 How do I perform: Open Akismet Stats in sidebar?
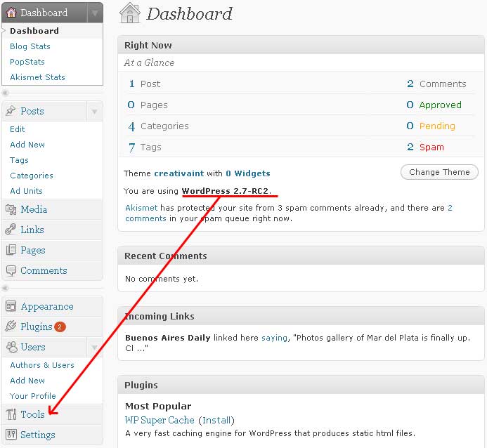pos(37,77)
